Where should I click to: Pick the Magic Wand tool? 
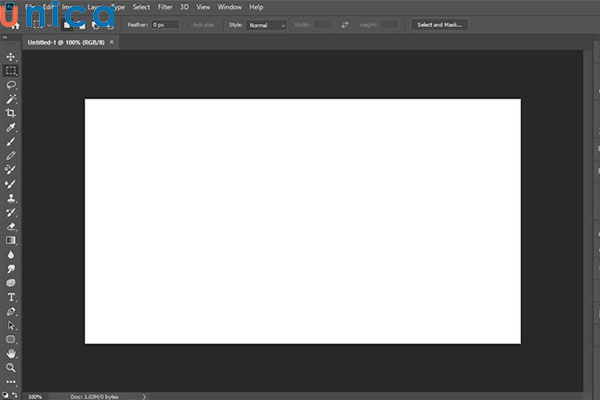pos(11,100)
